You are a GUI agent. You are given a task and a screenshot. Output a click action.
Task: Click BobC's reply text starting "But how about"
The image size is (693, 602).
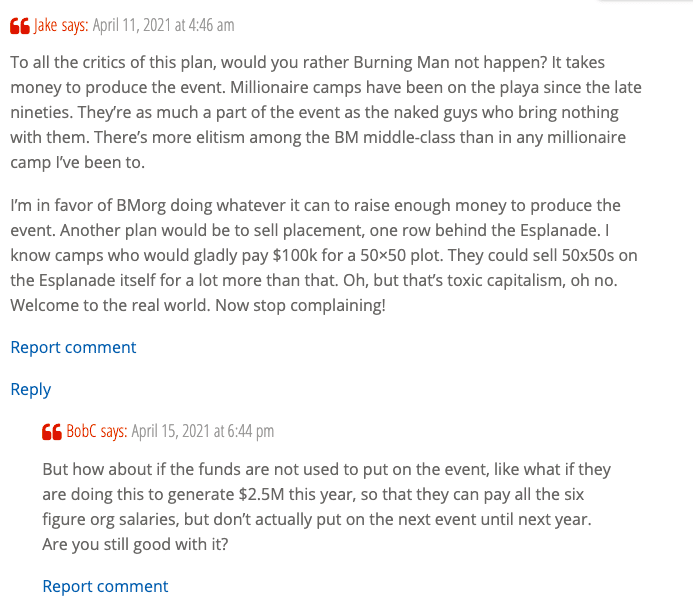click(326, 507)
